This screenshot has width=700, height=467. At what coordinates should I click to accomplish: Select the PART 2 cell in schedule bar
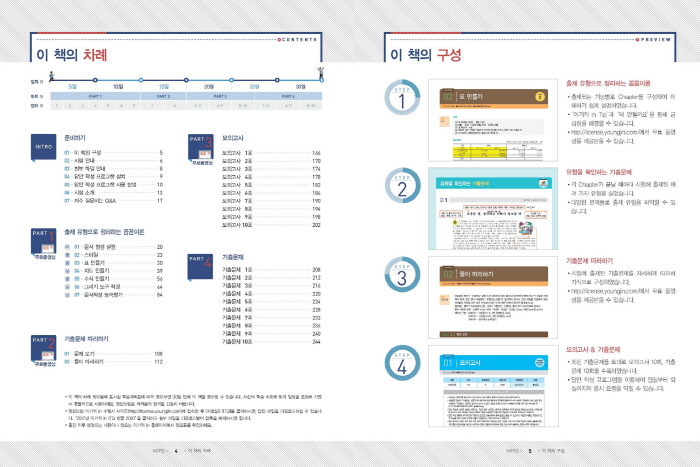pyautogui.click(x=163, y=96)
